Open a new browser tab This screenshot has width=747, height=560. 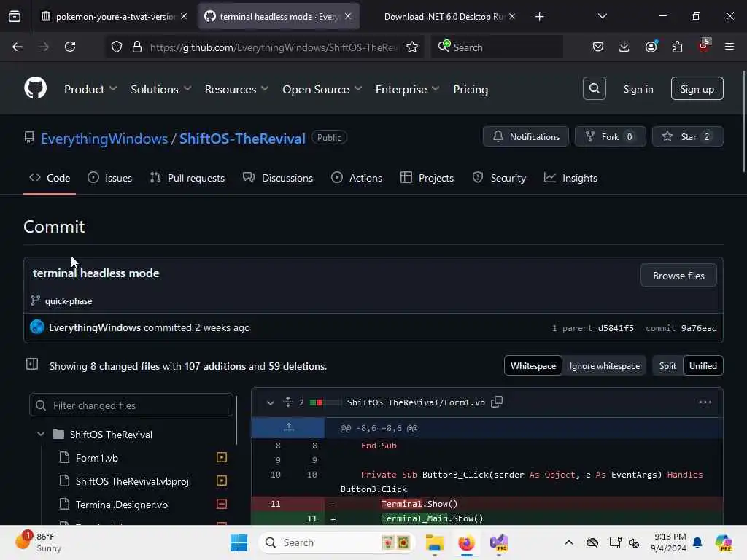click(539, 17)
